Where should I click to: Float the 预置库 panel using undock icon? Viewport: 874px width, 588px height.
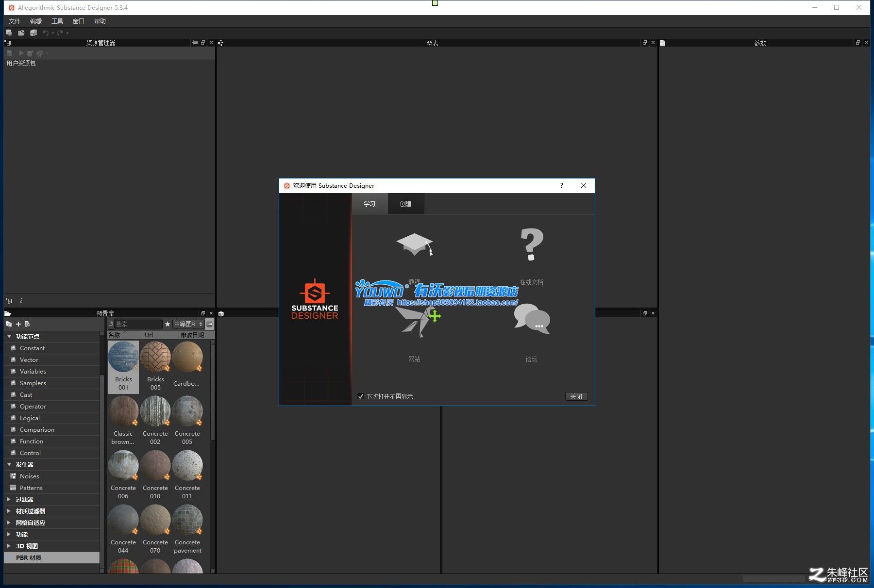click(203, 313)
